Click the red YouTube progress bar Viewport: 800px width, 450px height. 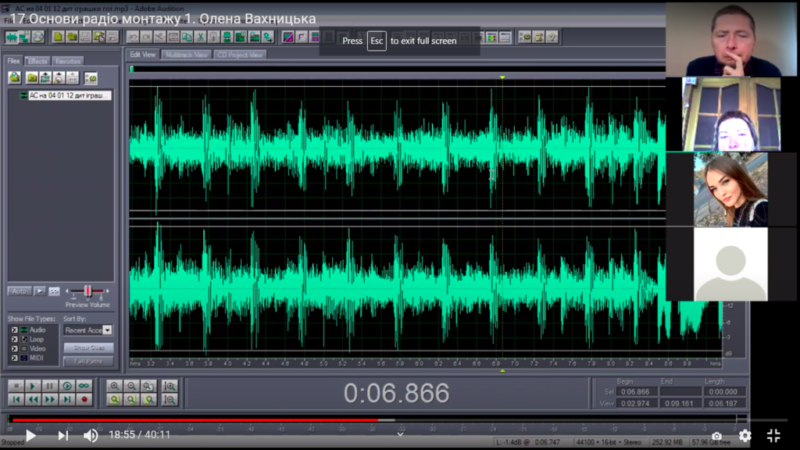click(195, 420)
